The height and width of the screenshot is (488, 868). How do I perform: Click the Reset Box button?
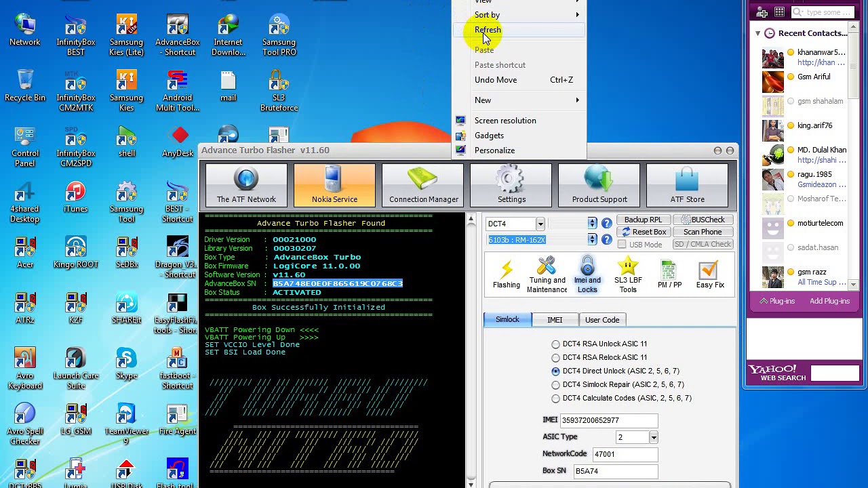[x=642, y=232]
